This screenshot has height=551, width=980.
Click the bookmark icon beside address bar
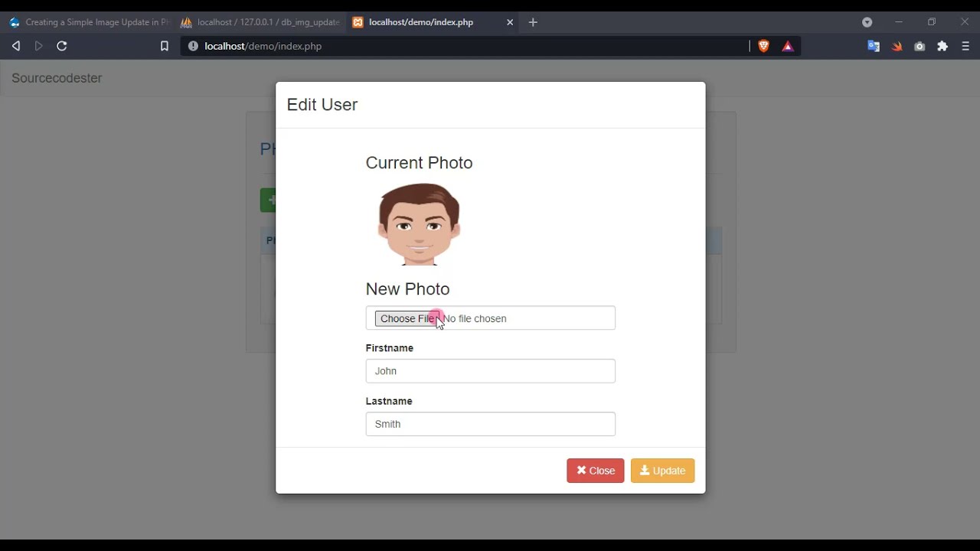(x=164, y=46)
